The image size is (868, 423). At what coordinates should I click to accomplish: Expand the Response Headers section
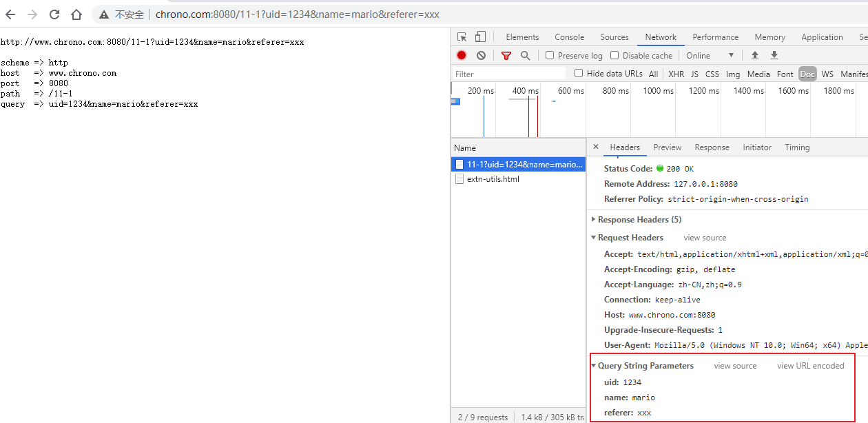click(x=594, y=220)
